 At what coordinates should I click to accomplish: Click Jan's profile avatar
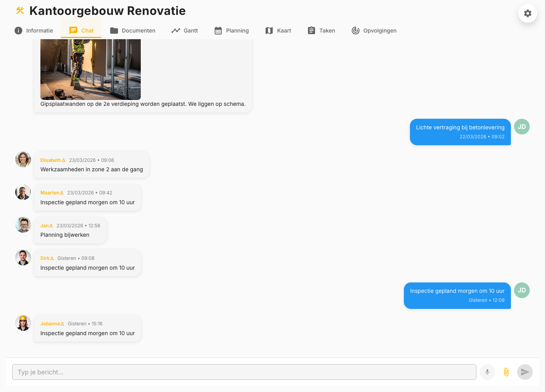(23, 225)
